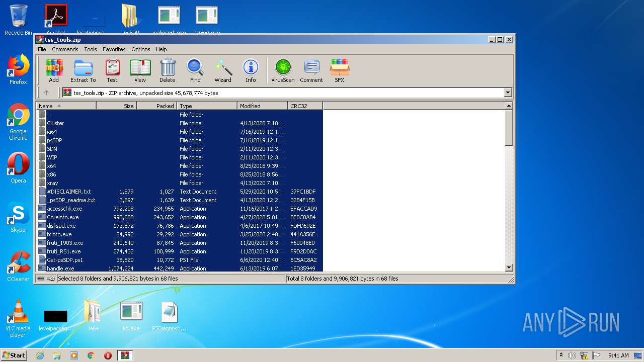Select #DISCLAIMER.txt file
644x362 pixels.
point(180,192)
